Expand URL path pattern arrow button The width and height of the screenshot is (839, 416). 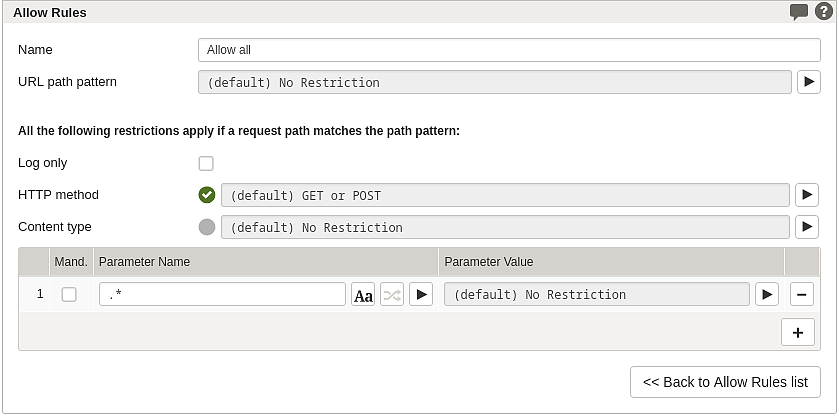[x=809, y=82]
